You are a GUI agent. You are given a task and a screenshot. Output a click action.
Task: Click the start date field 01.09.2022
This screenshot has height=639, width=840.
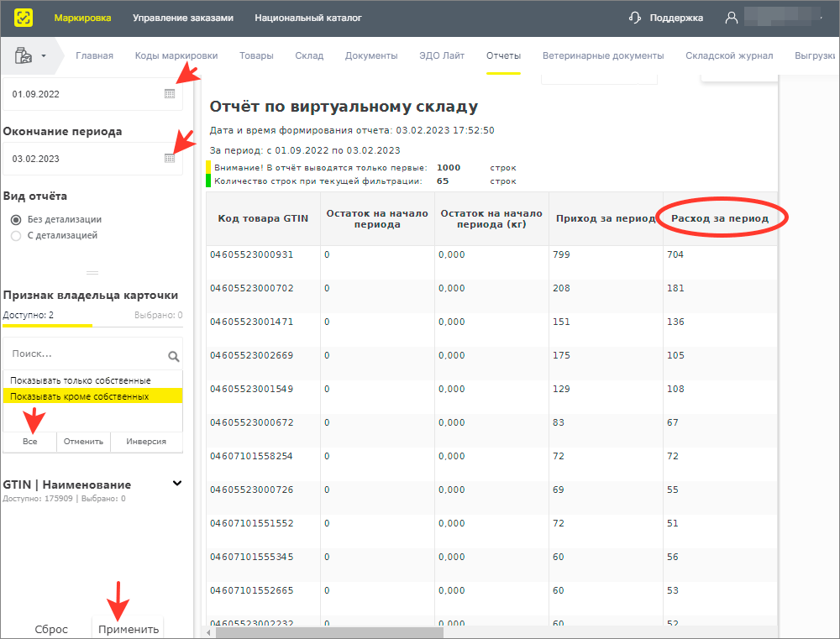pyautogui.click(x=92, y=94)
